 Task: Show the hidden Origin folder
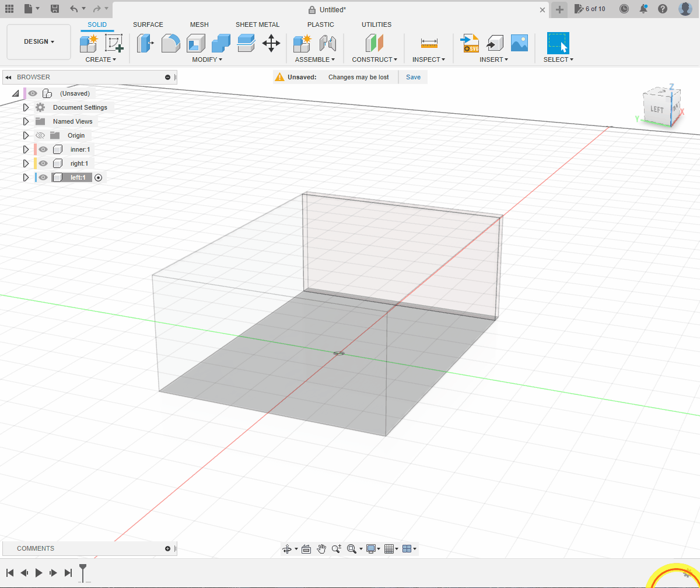40,135
